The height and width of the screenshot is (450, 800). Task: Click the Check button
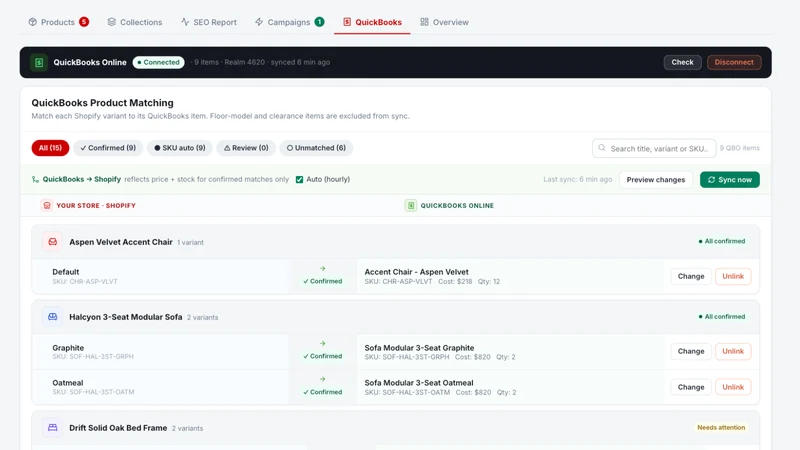click(682, 62)
